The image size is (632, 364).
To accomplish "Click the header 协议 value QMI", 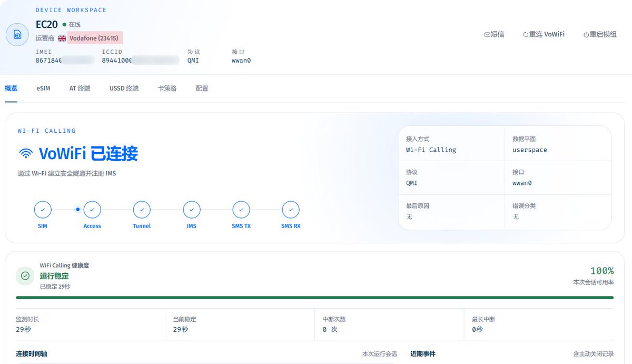I will click(x=193, y=60).
